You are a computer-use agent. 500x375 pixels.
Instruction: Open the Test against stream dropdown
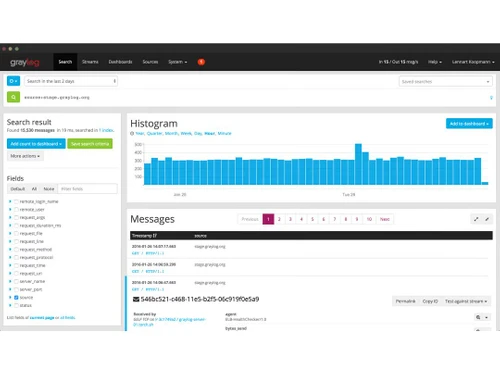tap(466, 301)
